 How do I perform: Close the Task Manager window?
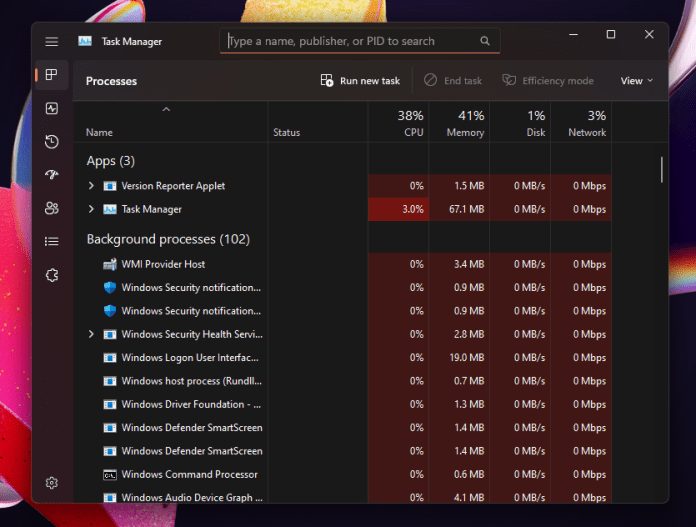point(649,35)
